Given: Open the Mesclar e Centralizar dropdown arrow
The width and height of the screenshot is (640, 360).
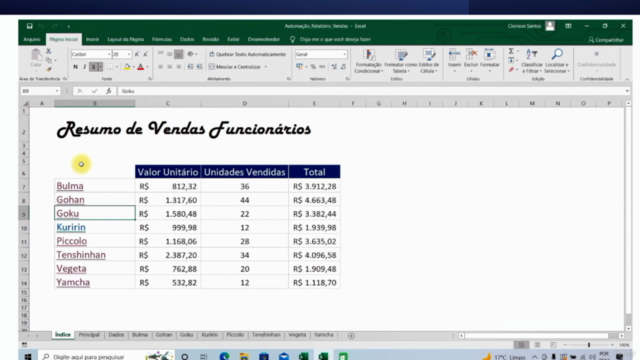Looking at the screenshot, I should tap(266, 67).
